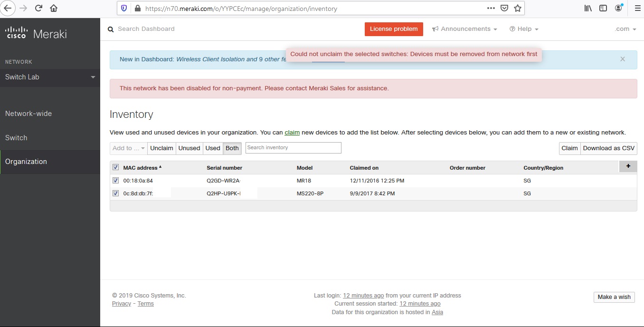Viewport: 644px width, 327px height.
Task: Toggle the select-all checkbox in table header
Action: [115, 167]
